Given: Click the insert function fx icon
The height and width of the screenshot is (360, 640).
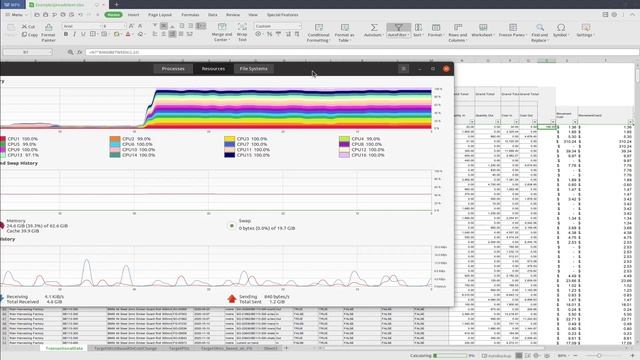Looking at the screenshot, I should click(80, 52).
